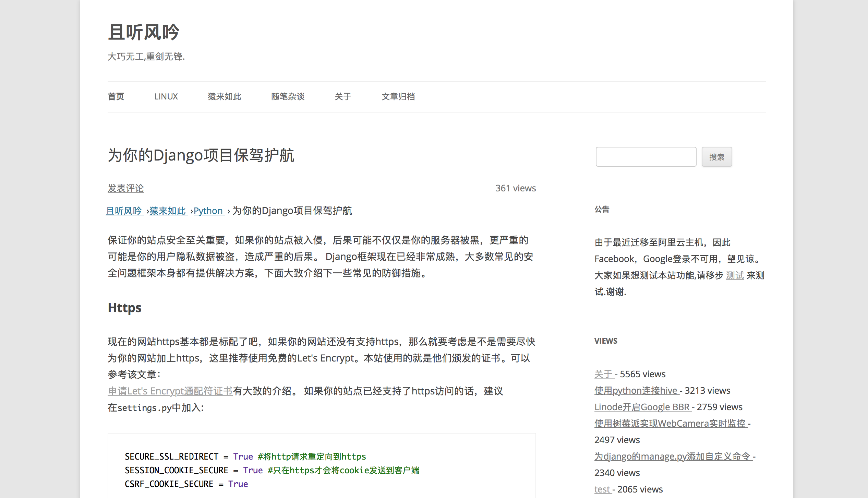
Task: Open the 文章归档 menu item
Action: [x=398, y=97]
